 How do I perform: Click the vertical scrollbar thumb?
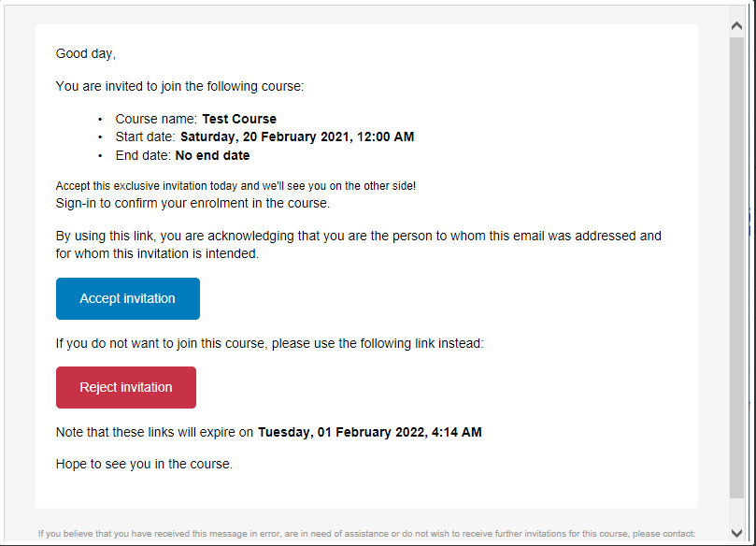(x=736, y=267)
